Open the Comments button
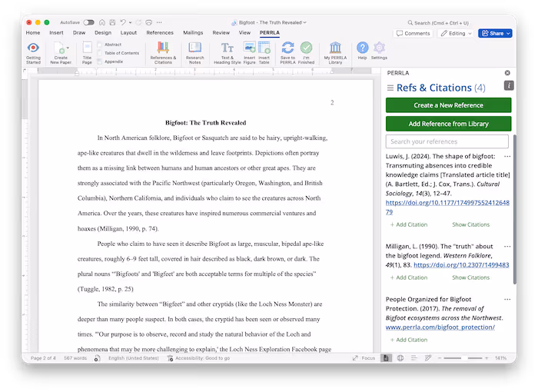This screenshot has width=538, height=392. [x=413, y=33]
